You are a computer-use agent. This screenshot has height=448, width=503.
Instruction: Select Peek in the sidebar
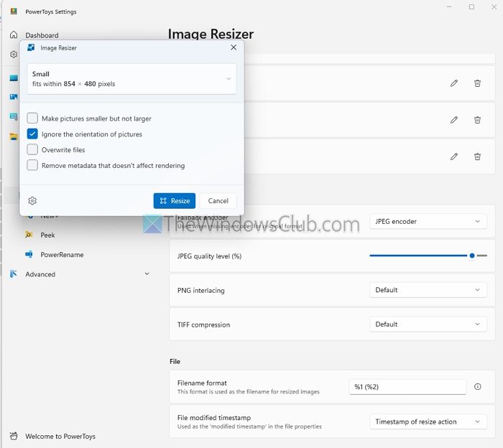coord(47,235)
